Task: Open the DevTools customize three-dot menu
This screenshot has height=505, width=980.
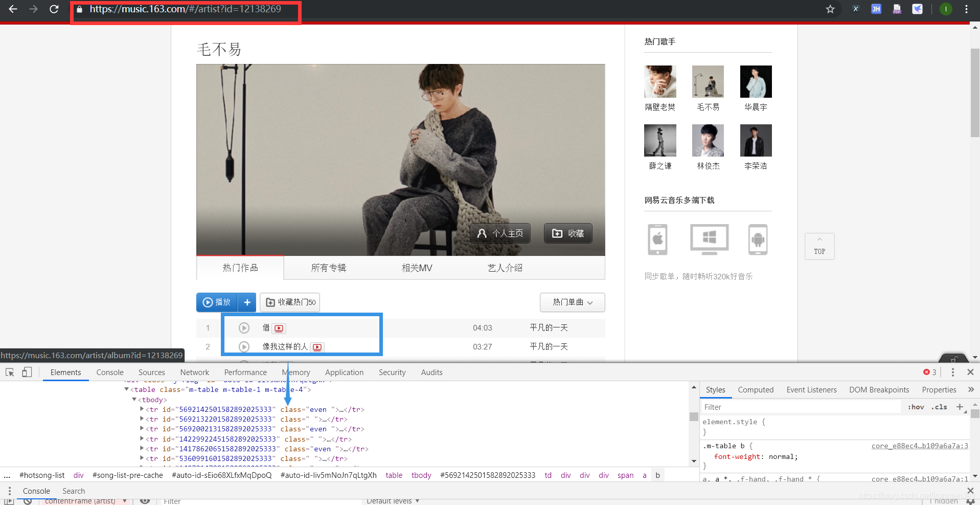Action: pos(952,372)
